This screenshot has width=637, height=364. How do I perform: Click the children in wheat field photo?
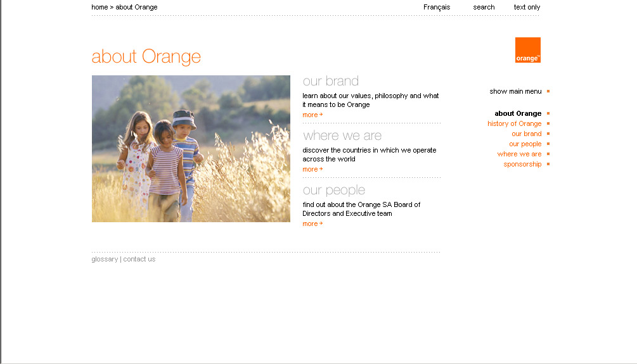tap(191, 149)
